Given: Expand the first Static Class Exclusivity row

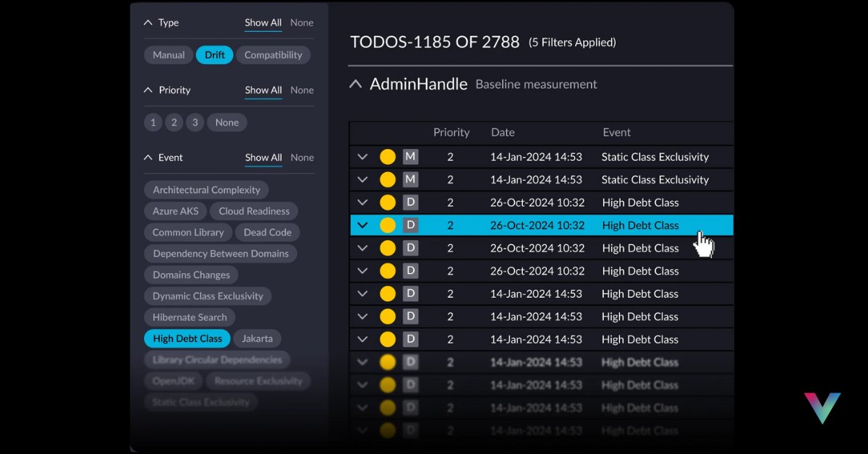Looking at the screenshot, I should [363, 157].
